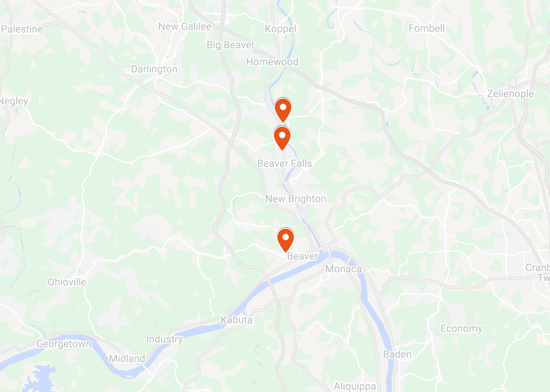Image resolution: width=550 pixels, height=392 pixels.
Task: Select the Darlington place label
Action: [x=154, y=69]
